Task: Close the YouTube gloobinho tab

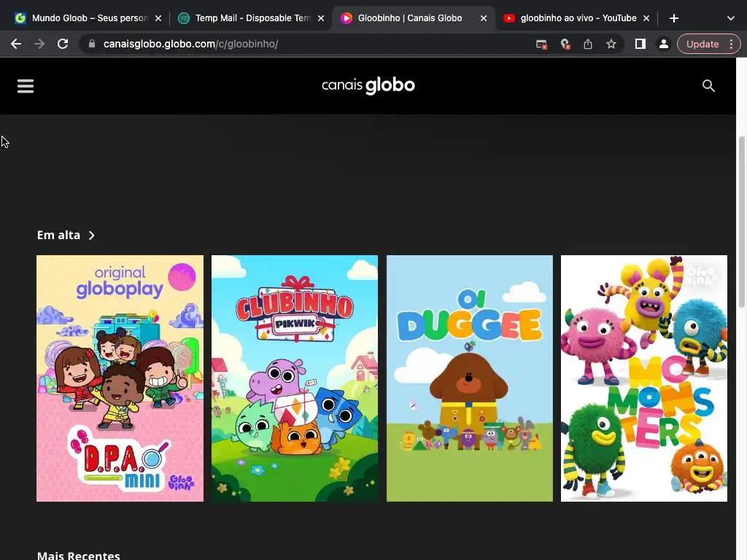Action: 646,18
